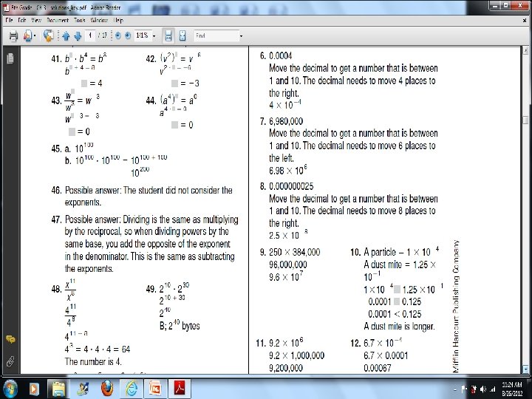532x399 pixels.
Task: Open the File menu
Action: (x=9, y=21)
